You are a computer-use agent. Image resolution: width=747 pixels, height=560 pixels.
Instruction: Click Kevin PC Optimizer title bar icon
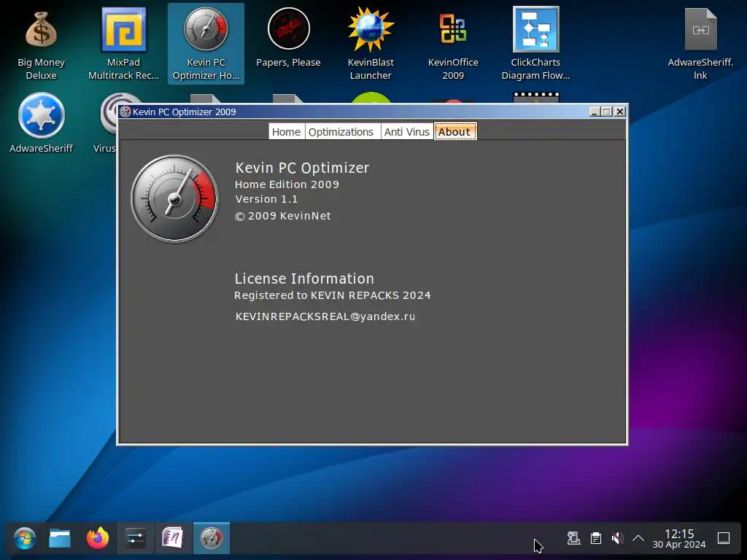click(125, 112)
